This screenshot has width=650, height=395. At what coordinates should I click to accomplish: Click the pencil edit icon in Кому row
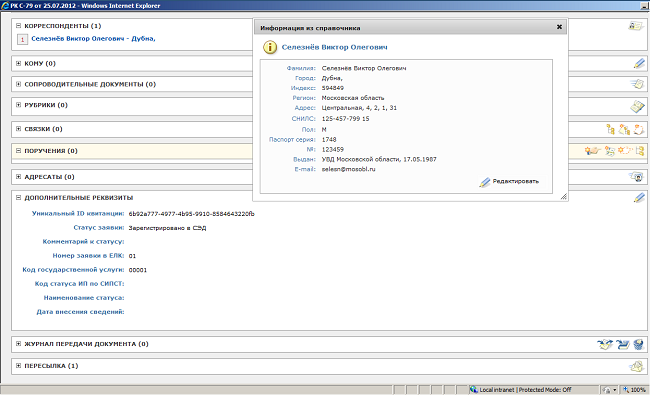(x=639, y=63)
